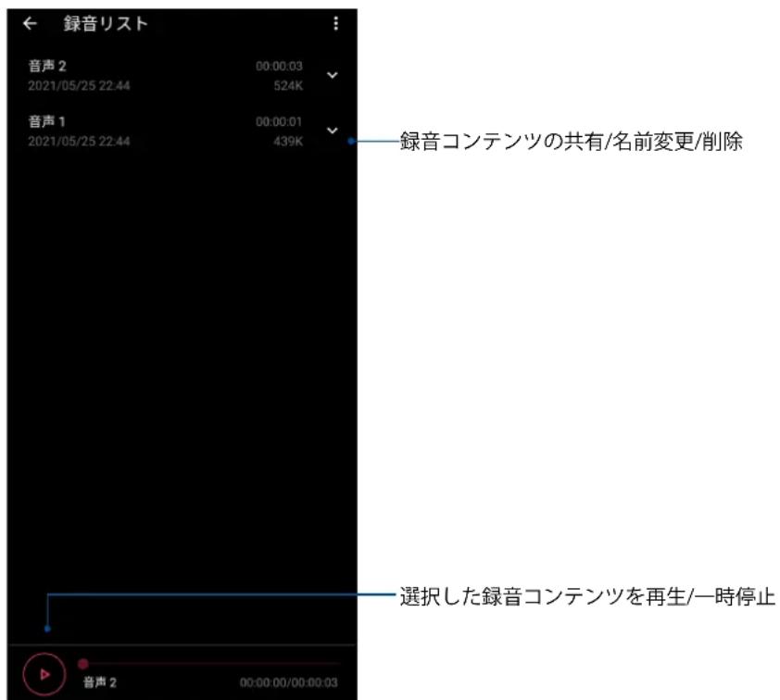The height and width of the screenshot is (700, 780).
Task: Open the three-dot overflow menu
Action: pyautogui.click(x=335, y=23)
